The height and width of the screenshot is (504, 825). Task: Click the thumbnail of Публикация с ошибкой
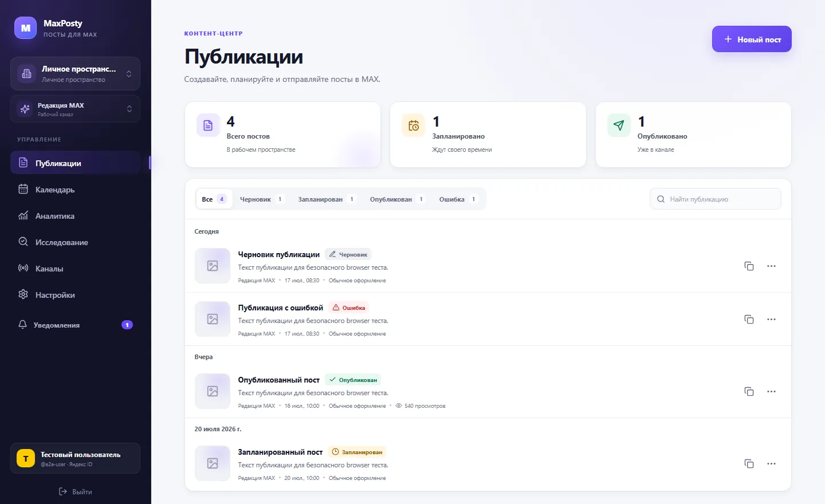click(x=213, y=319)
